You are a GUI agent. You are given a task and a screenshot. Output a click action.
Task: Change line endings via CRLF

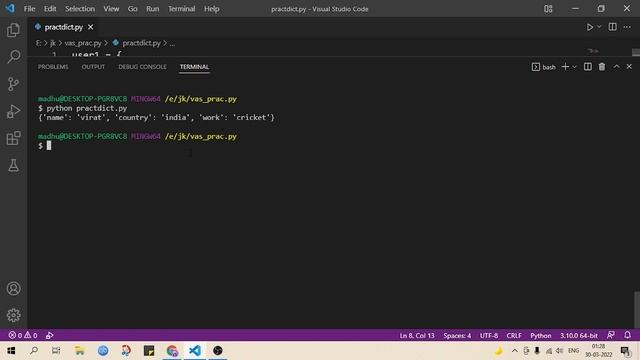coord(514,336)
